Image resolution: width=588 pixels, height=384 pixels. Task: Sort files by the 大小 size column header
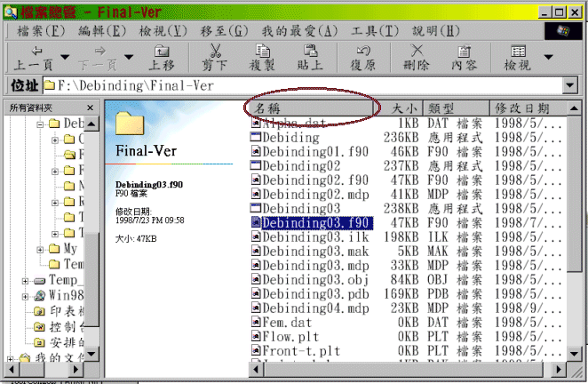point(402,108)
